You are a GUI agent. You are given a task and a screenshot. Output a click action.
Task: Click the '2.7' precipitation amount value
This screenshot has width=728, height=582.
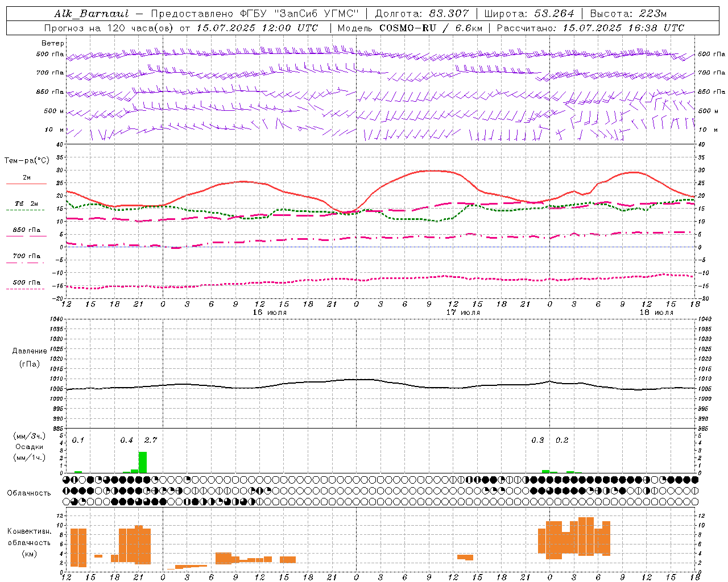pos(151,440)
